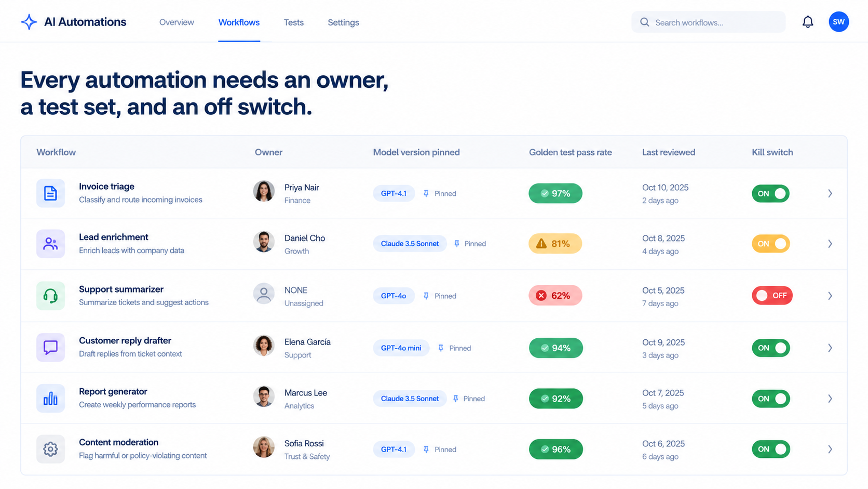Image resolution: width=868 pixels, height=489 pixels.
Task: Open the Settings tab
Action: click(x=343, y=22)
